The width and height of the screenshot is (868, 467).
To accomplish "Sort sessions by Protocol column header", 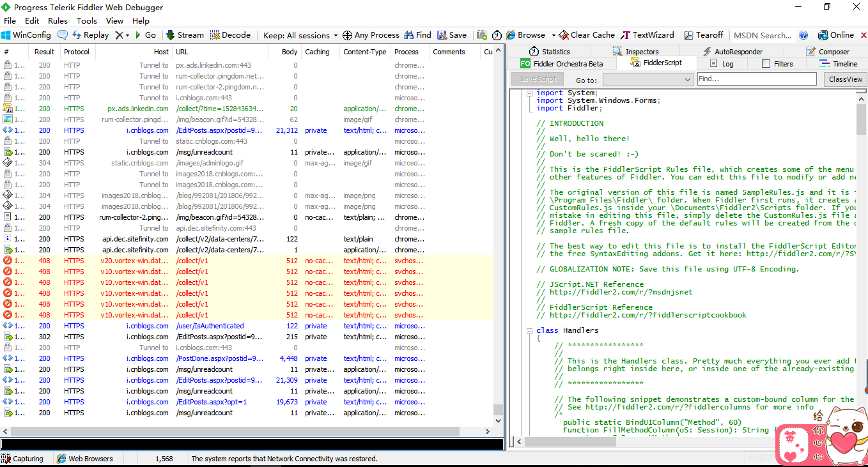I will (77, 52).
